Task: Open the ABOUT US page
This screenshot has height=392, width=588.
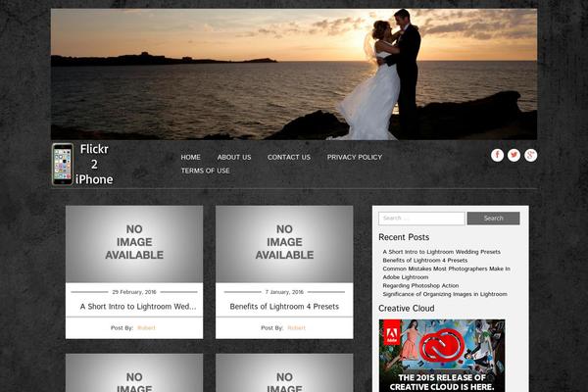Action: pos(234,157)
